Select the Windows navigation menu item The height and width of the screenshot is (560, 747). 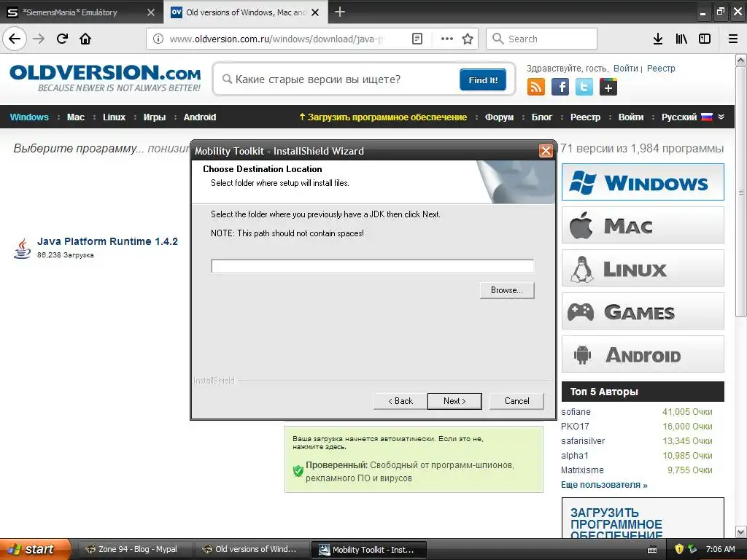click(29, 117)
